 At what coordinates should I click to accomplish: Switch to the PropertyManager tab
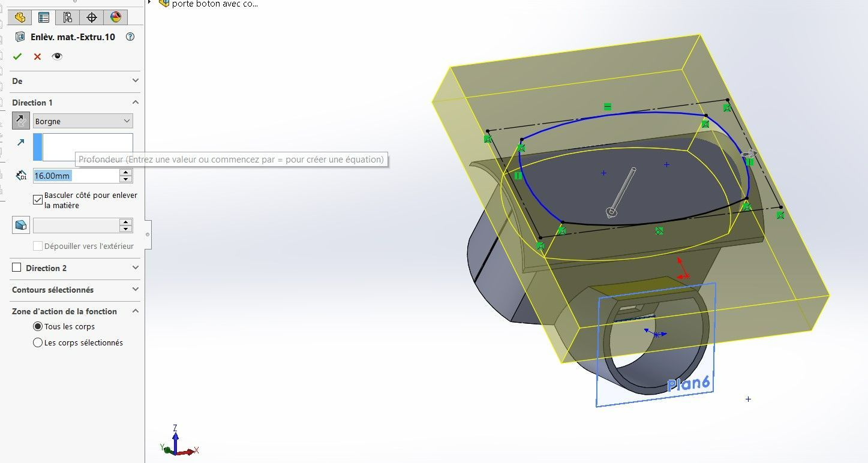43,17
